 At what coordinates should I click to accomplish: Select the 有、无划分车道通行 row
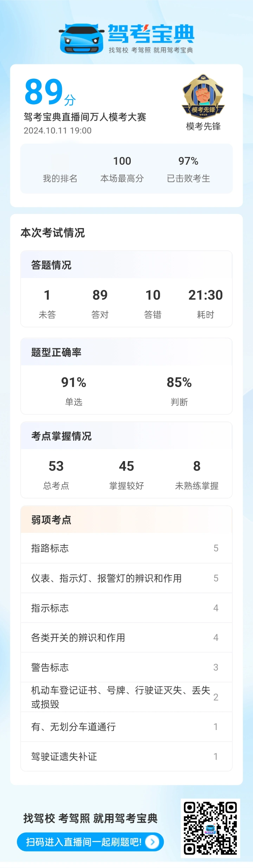click(126, 727)
